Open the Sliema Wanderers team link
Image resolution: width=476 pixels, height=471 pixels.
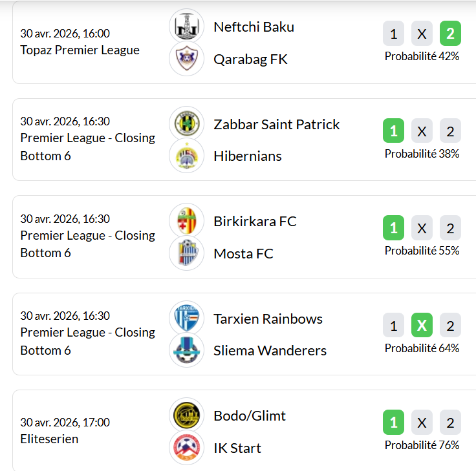pos(270,350)
